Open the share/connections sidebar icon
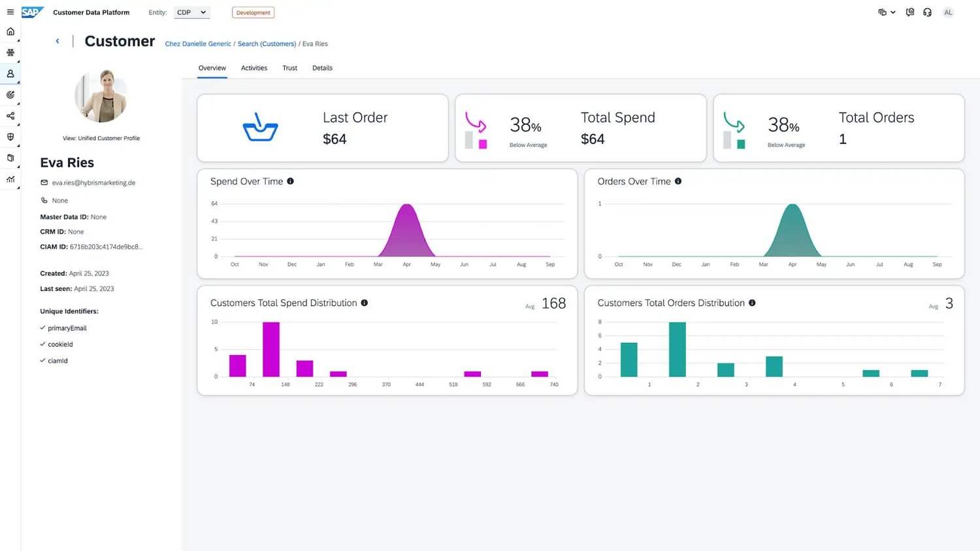 click(x=10, y=116)
